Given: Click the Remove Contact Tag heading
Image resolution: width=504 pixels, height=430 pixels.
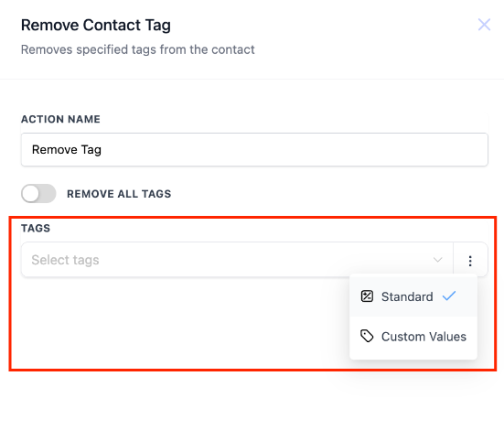Looking at the screenshot, I should [96, 26].
